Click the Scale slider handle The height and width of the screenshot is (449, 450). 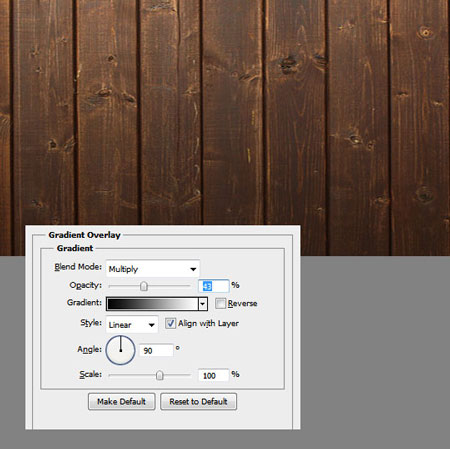pyautogui.click(x=160, y=375)
